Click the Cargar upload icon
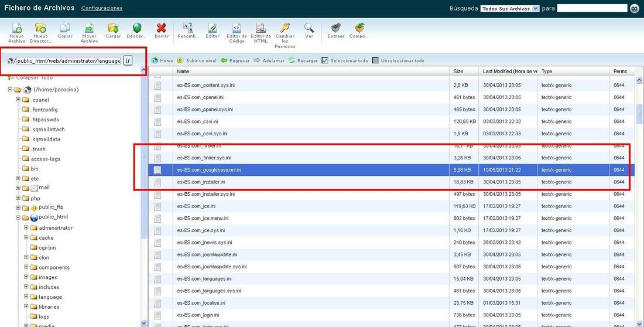644x327 pixels. pyautogui.click(x=113, y=28)
